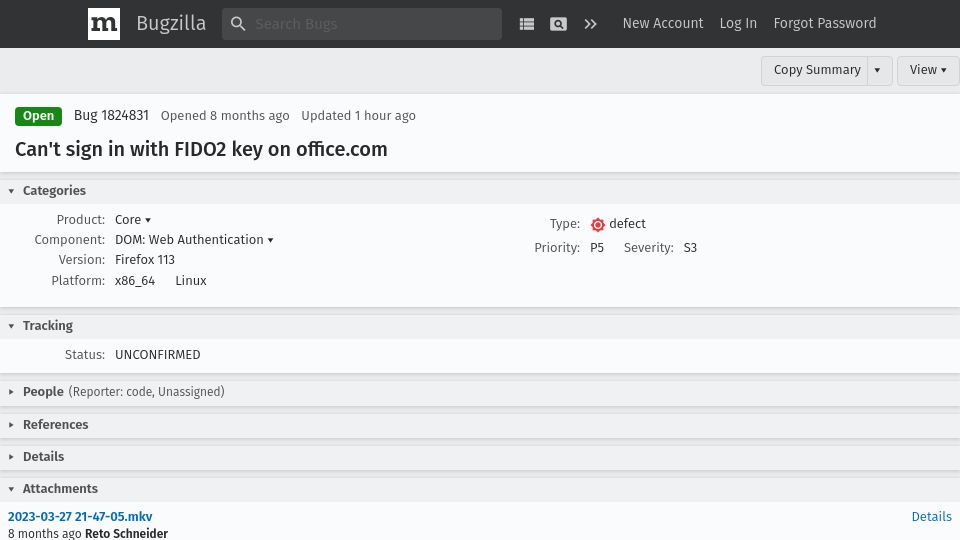Click the Mozilla 'm' logo icon
960x540 pixels.
coord(103,24)
